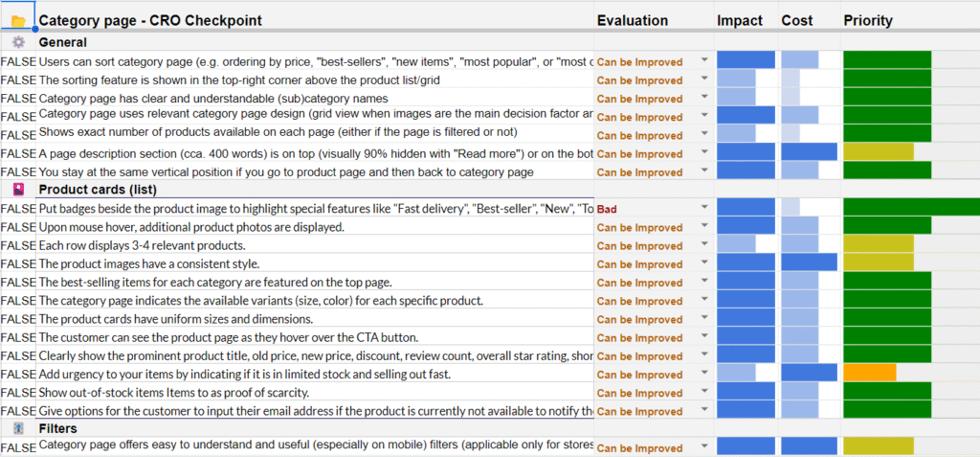Click the blue icon next to Filters

tap(18, 429)
